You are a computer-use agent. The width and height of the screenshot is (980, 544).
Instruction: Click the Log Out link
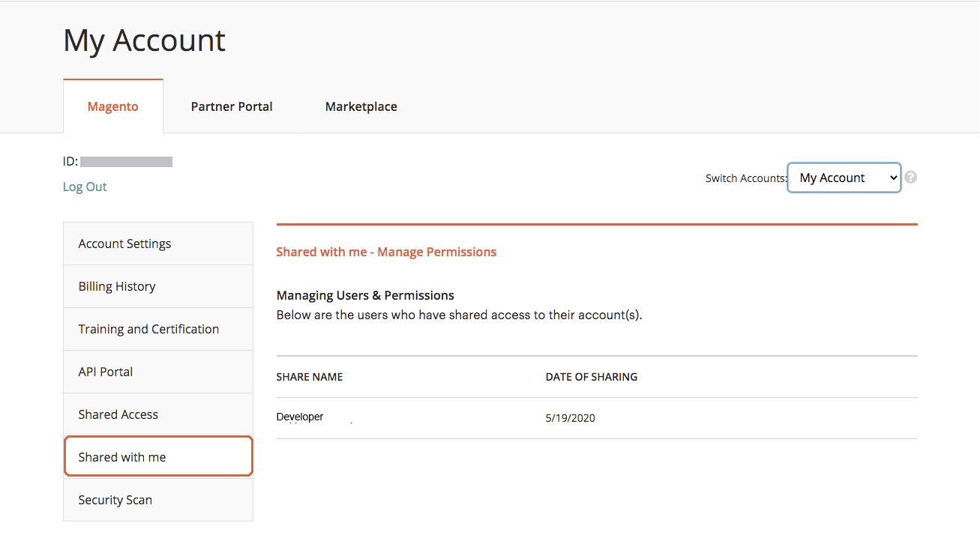85,187
